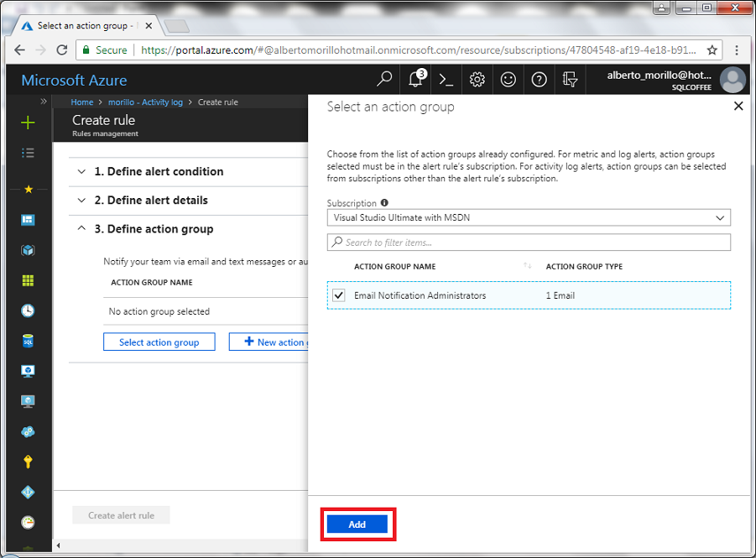Image resolution: width=756 pixels, height=558 pixels.
Task: Click the Chrome profile icon in title bar
Action: click(662, 8)
